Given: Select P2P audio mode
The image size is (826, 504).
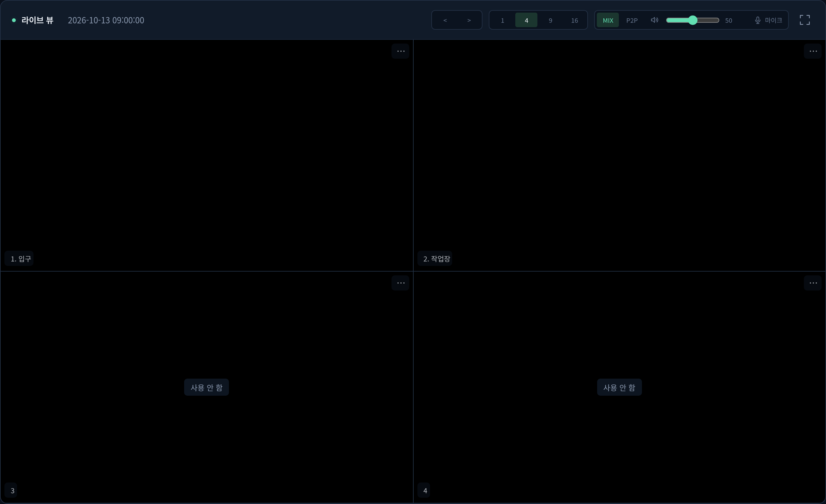Looking at the screenshot, I should click(631, 20).
